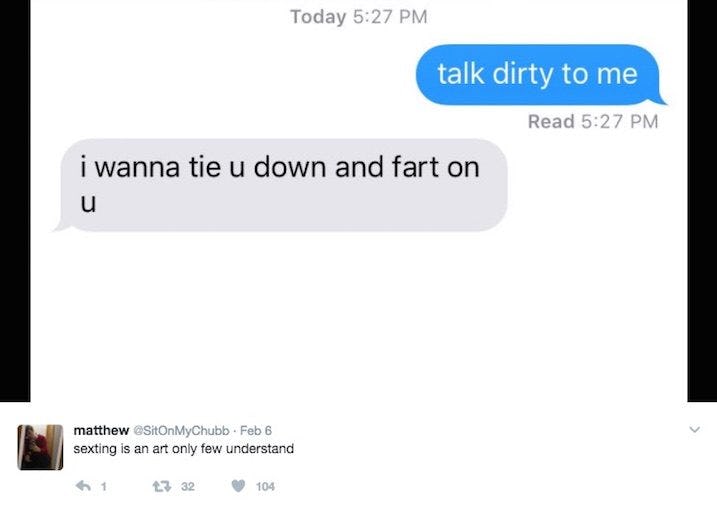Open the tweet options chevron menu
This screenshot has height=508, width=717.
pos(694,429)
